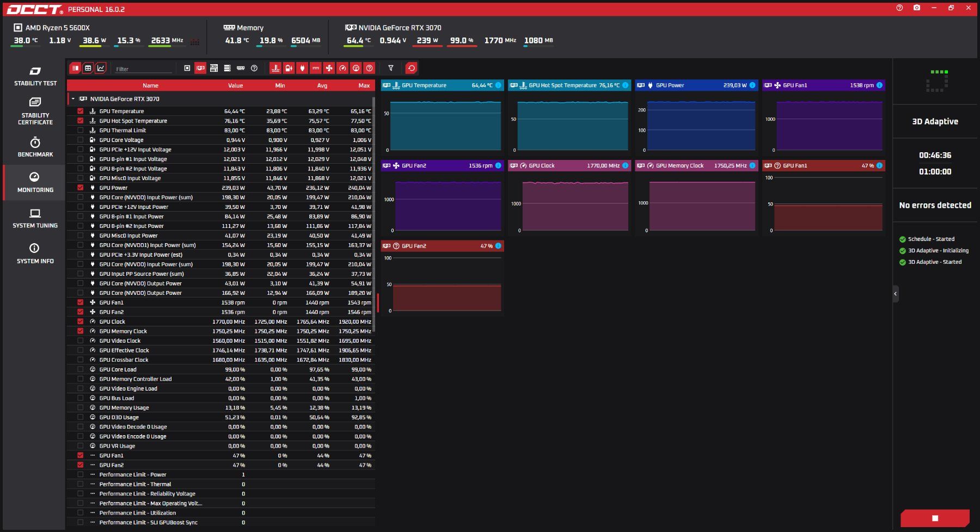This screenshot has width=980, height=532.
Task: Collapse the right test status panel
Action: [x=896, y=294]
